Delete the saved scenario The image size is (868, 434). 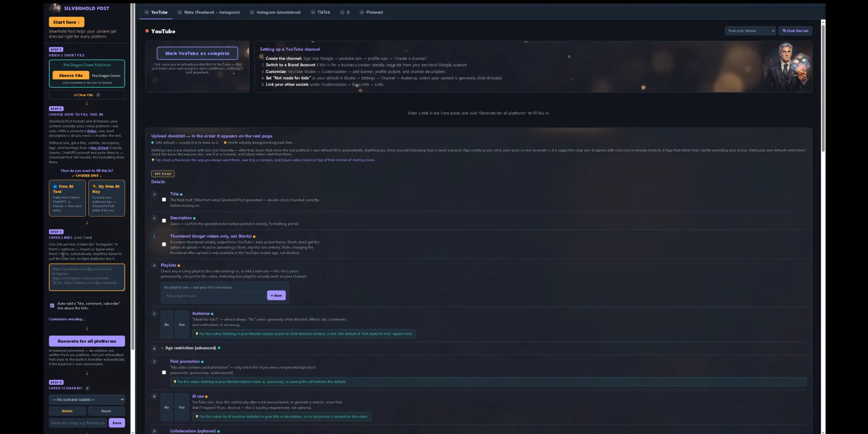(x=67, y=411)
